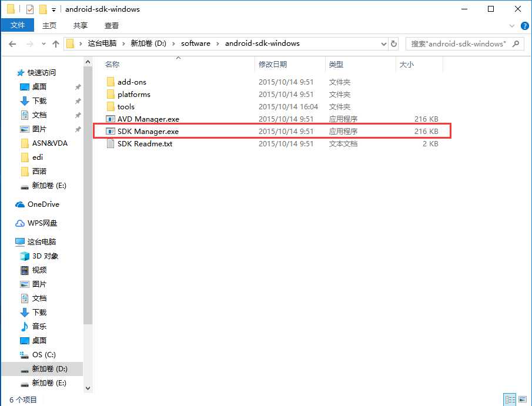
Task: Select 音乐 in navigation pane
Action: pos(34,326)
